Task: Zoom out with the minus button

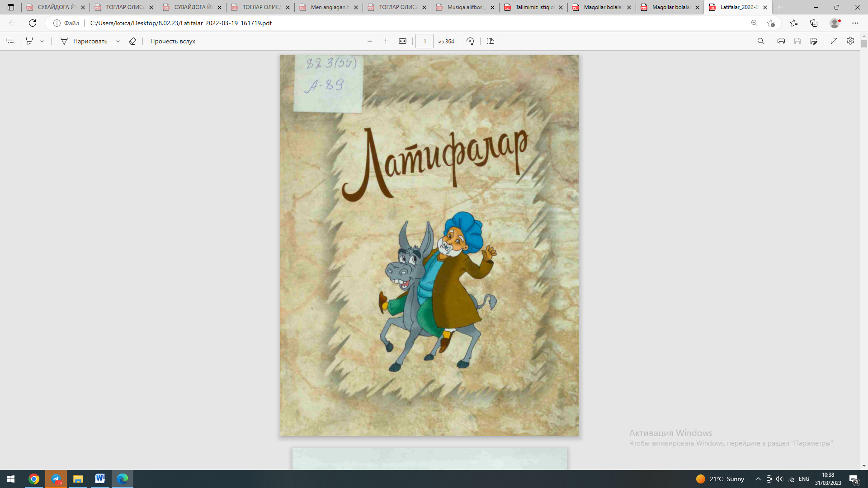Action: (370, 41)
